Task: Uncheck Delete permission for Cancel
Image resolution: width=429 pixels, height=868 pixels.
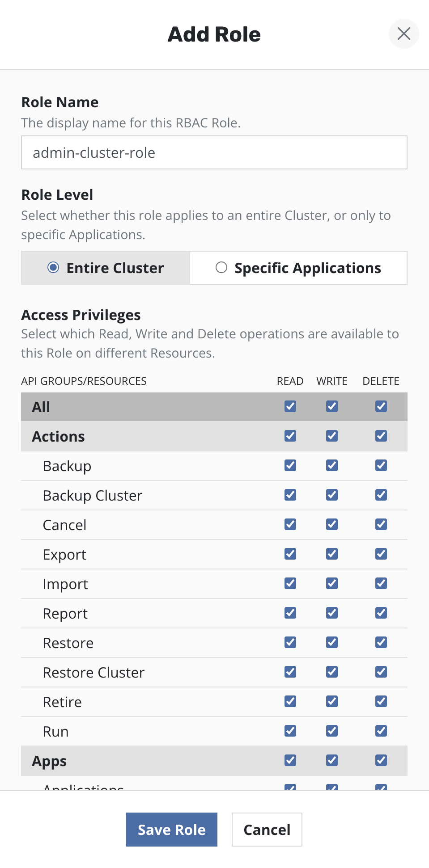Action: pyautogui.click(x=381, y=524)
